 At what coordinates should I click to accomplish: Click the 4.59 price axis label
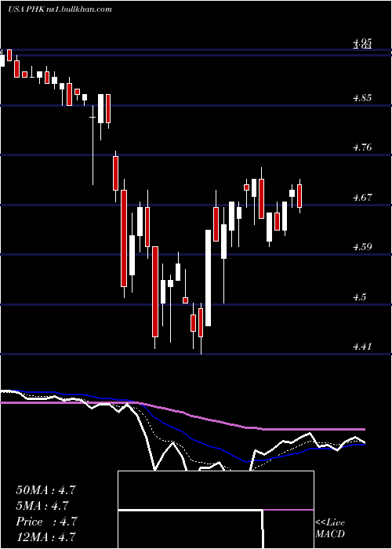tap(362, 247)
